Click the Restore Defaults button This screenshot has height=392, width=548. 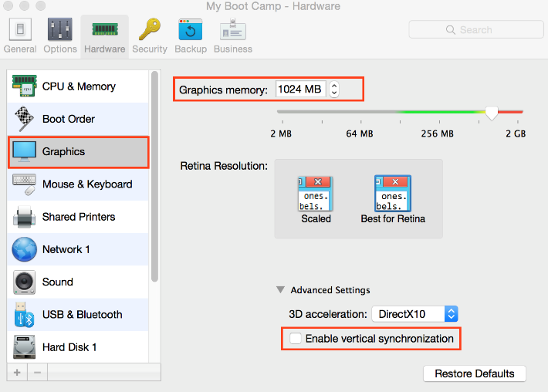[474, 373]
